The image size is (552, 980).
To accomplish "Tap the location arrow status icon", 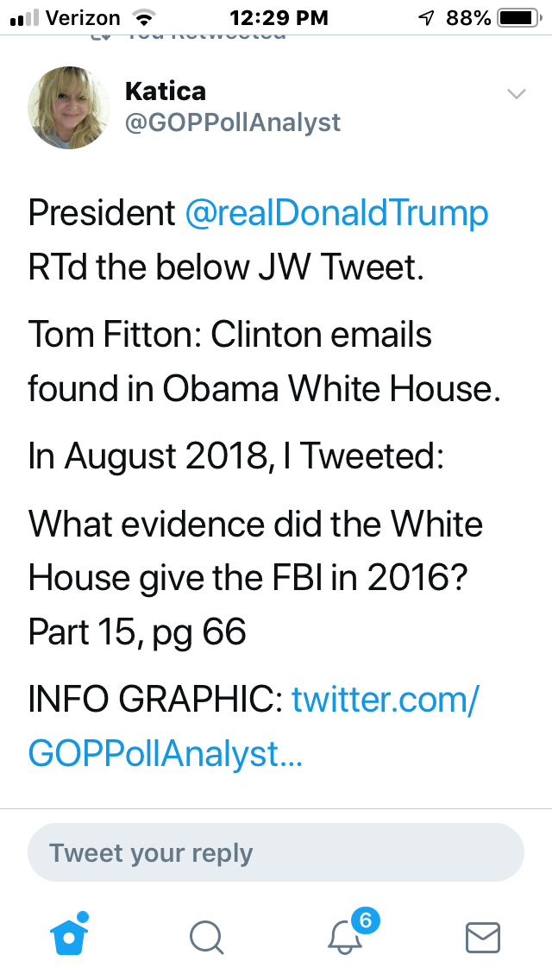I will [424, 18].
